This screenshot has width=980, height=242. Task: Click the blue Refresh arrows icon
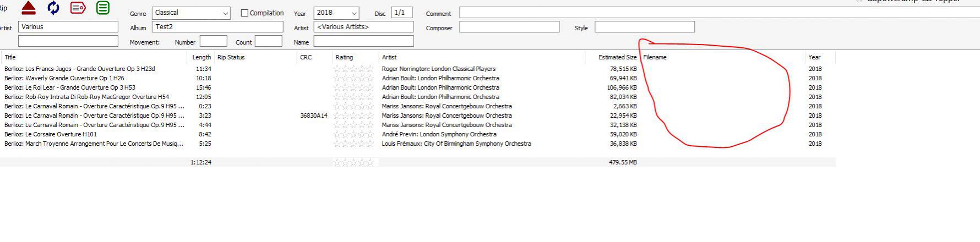(53, 8)
